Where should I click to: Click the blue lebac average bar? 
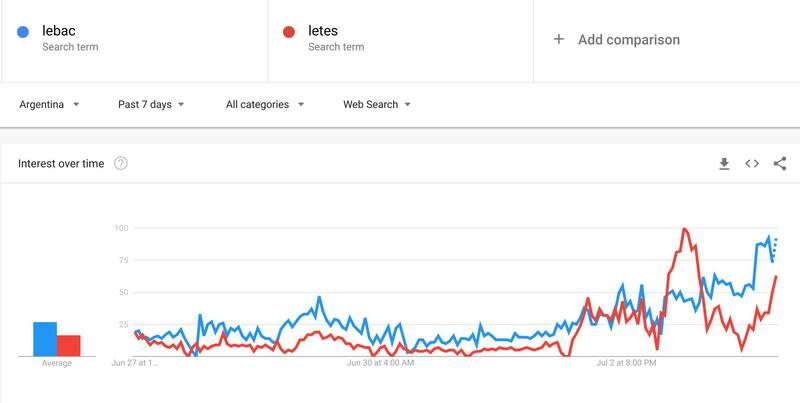[x=45, y=338]
